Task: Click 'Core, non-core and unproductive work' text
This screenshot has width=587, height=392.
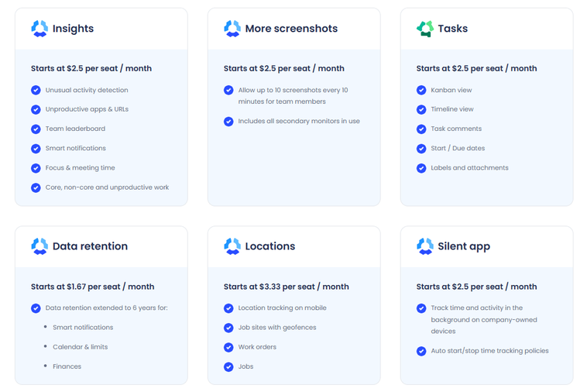Action: [107, 187]
